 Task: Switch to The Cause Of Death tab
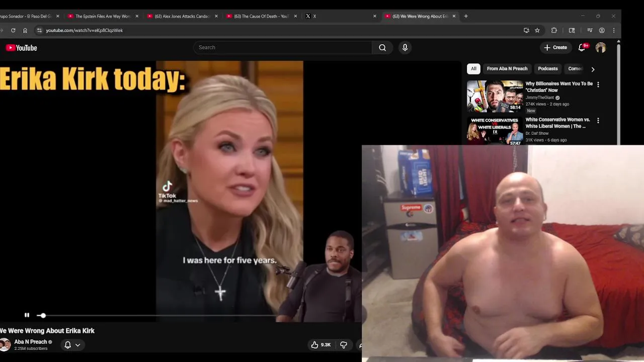click(261, 16)
